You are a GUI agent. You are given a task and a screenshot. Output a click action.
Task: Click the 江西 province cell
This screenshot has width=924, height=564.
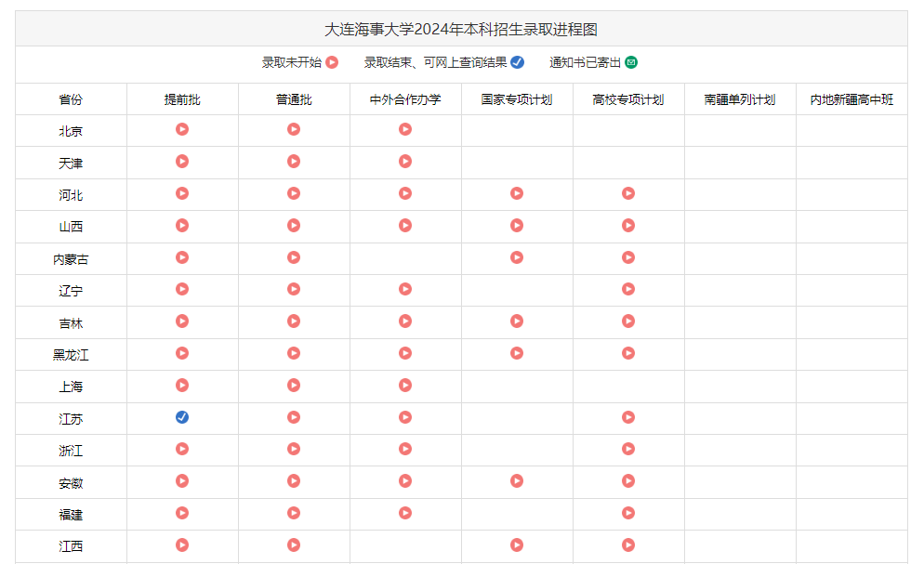tap(71, 546)
